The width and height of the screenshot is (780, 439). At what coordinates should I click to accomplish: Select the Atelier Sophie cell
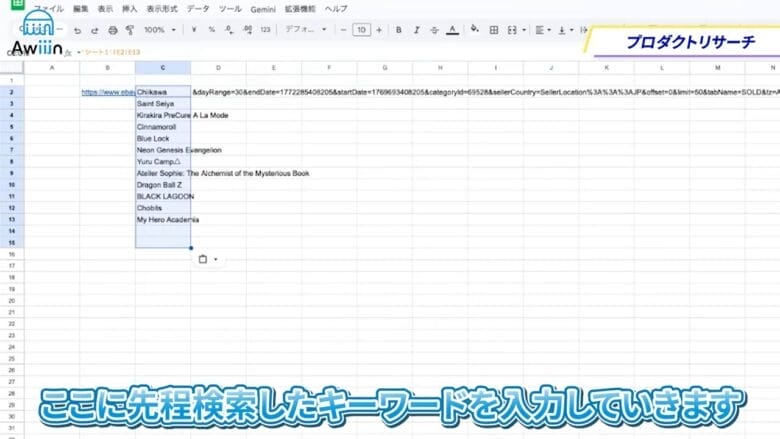tap(163, 173)
